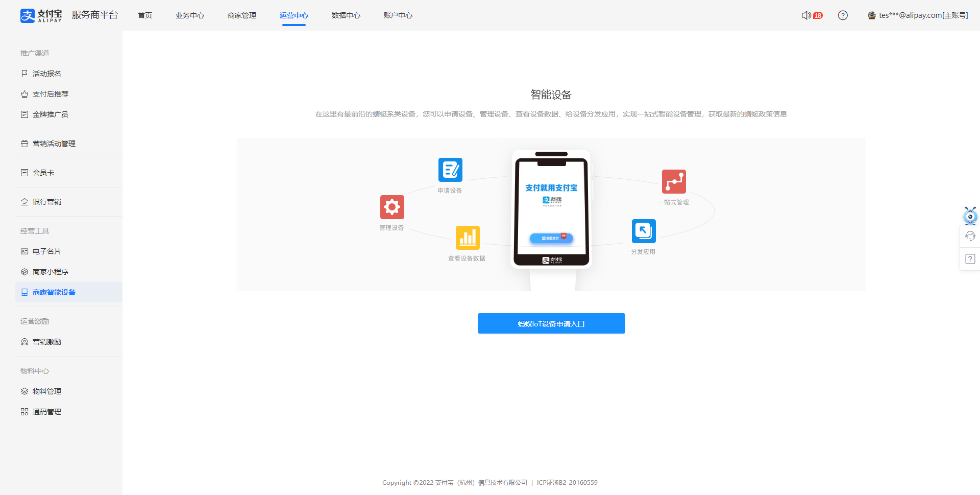The image size is (980, 495).
Task: Click the bank icon beside 银行营销
Action: (x=24, y=202)
